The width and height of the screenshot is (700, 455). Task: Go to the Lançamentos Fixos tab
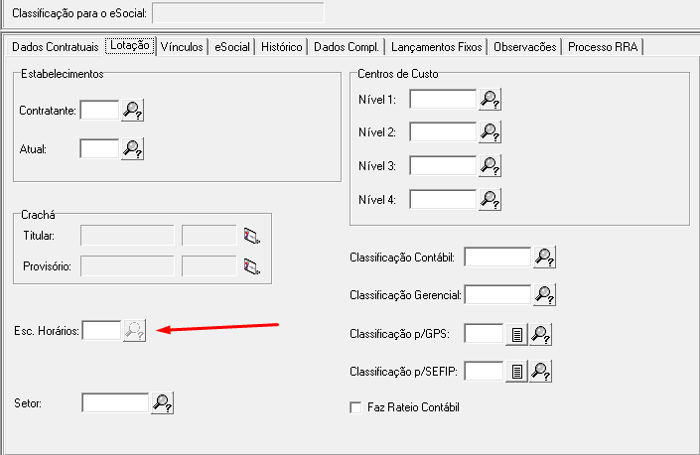pyautogui.click(x=436, y=47)
